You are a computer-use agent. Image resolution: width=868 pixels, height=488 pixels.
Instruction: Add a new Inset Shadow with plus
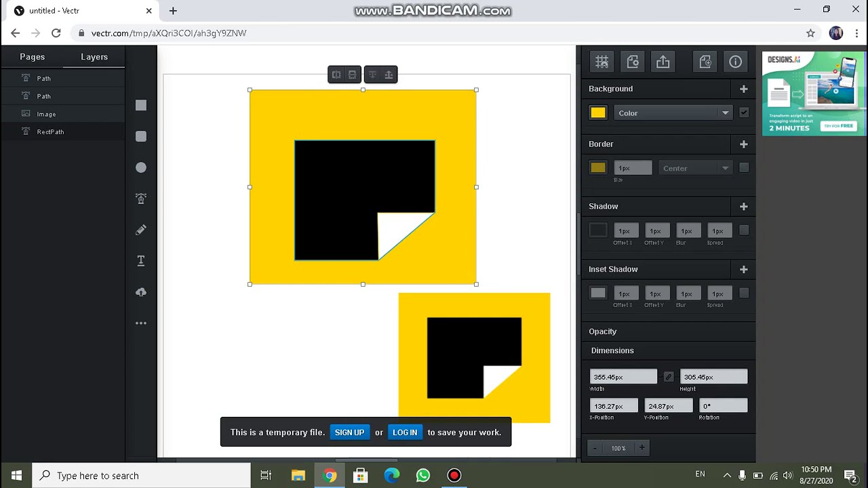[x=744, y=269]
